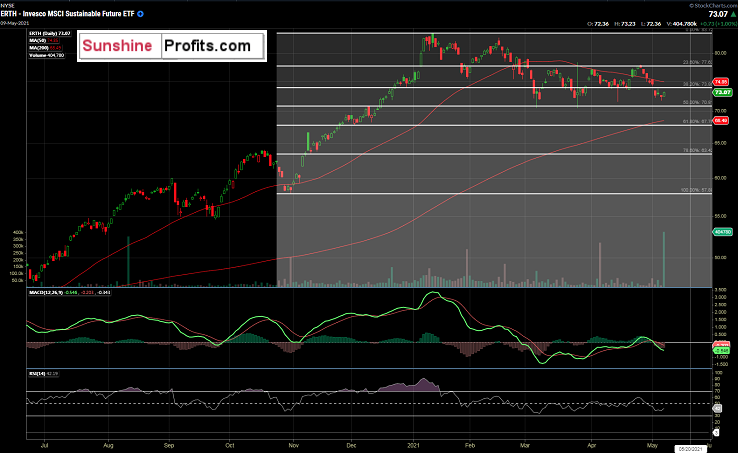Viewport: 738px width, 453px height.
Task: Click the NYSE exchange label
Action: [x=7, y=6]
